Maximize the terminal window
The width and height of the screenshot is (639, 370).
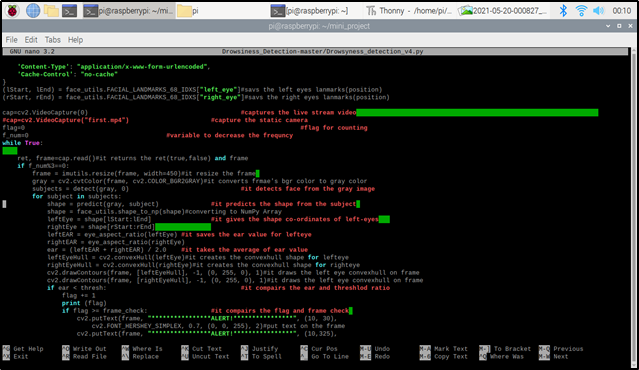pos(619,26)
